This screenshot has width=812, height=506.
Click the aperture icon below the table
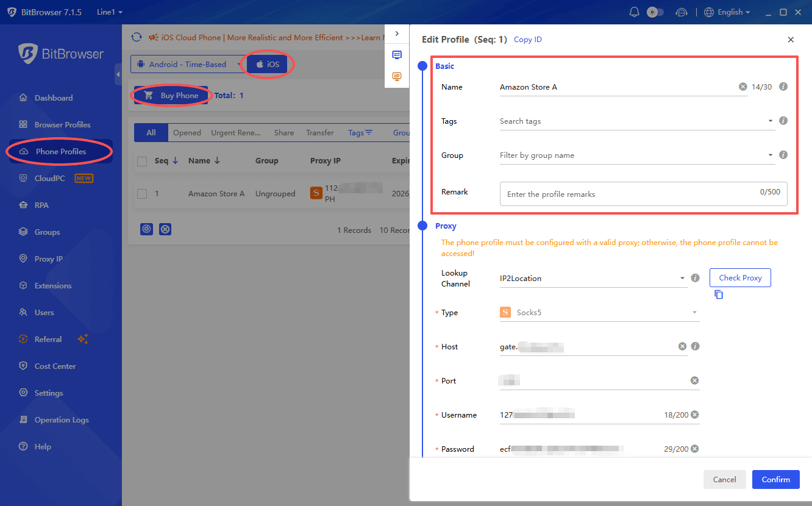pos(146,229)
